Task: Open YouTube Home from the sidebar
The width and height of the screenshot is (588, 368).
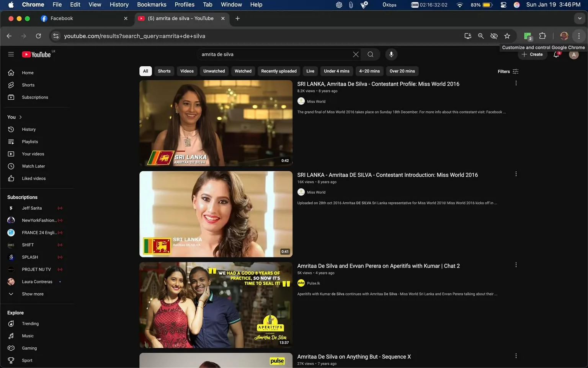Action: (x=28, y=72)
